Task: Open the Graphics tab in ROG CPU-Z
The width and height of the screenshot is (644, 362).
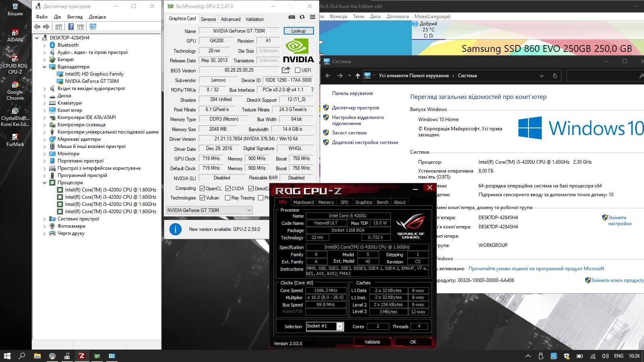Action: click(363, 202)
